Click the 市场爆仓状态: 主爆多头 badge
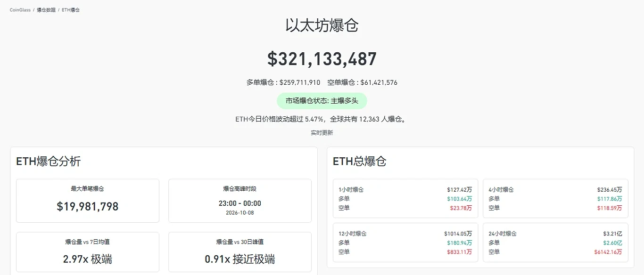The width and height of the screenshot is (644, 275). (322, 101)
